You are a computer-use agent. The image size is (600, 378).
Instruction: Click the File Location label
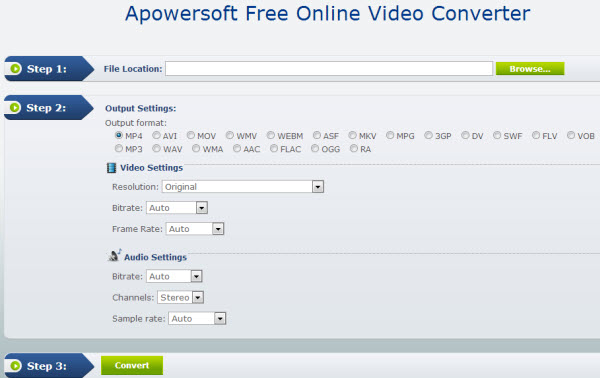pos(133,69)
